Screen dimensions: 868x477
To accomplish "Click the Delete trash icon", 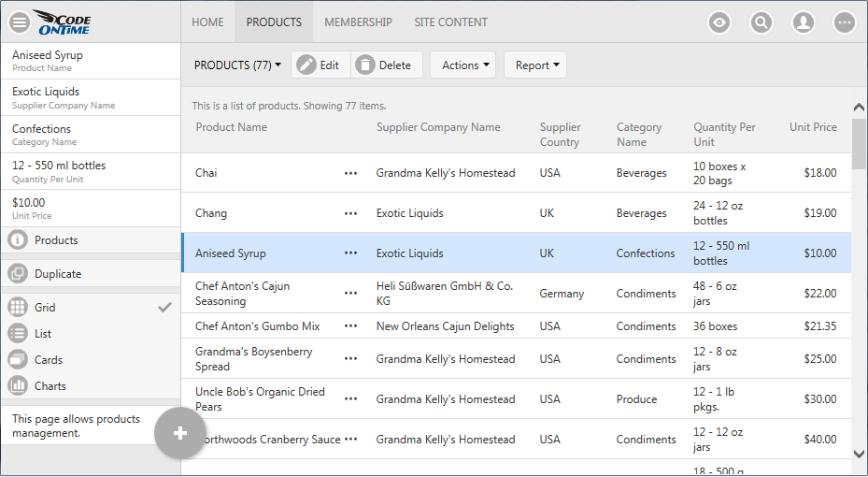I will click(x=365, y=65).
